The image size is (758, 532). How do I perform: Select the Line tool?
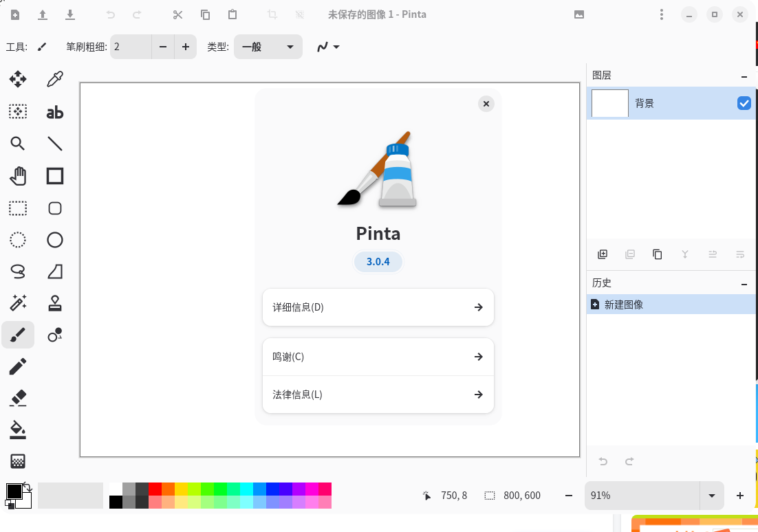pos(54,144)
